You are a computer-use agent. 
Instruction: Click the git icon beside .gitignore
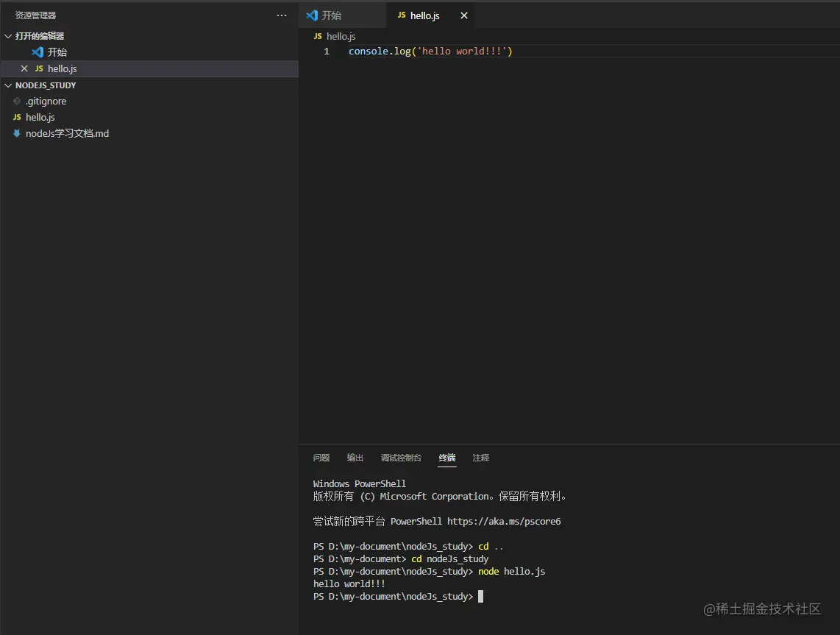coord(17,102)
